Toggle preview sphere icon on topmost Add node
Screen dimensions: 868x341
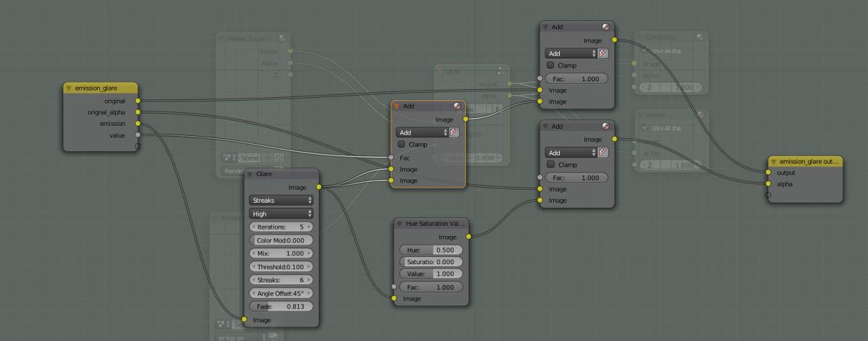tap(605, 27)
